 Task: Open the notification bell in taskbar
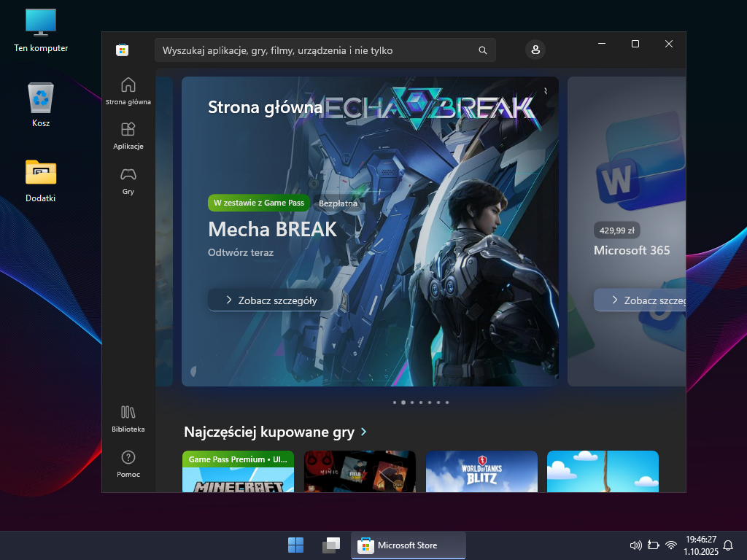coord(727,545)
